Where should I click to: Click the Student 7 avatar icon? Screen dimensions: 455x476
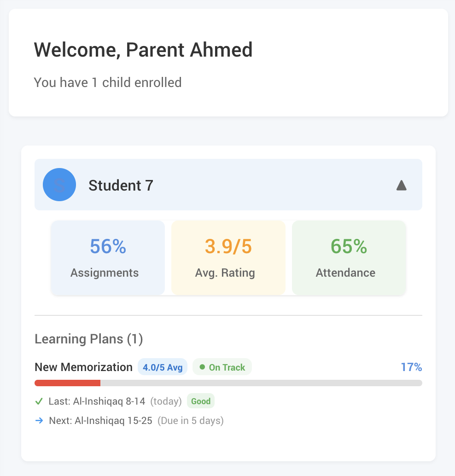click(59, 185)
